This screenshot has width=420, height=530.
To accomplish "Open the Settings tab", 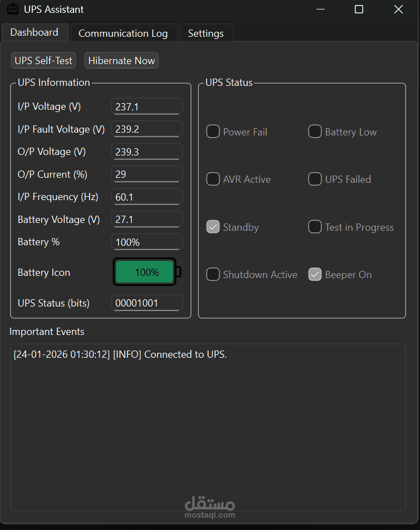I will click(206, 33).
